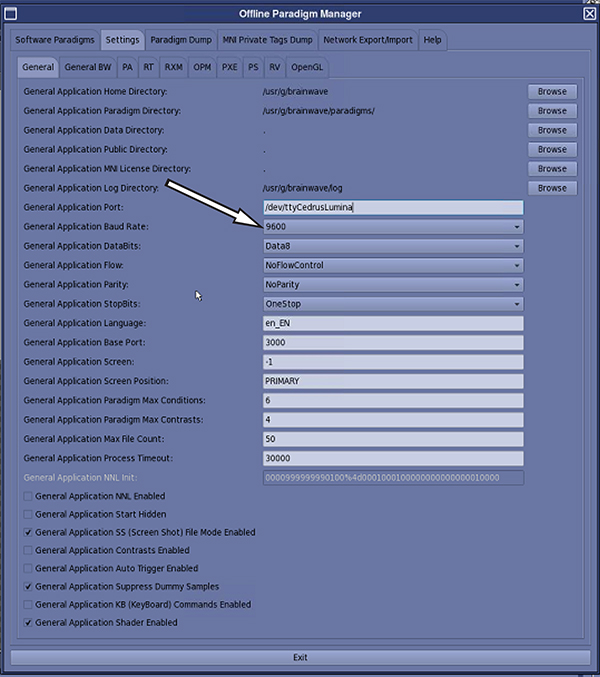Switch to the Software Paradigms tab
This screenshot has width=600, height=677.
55,40
